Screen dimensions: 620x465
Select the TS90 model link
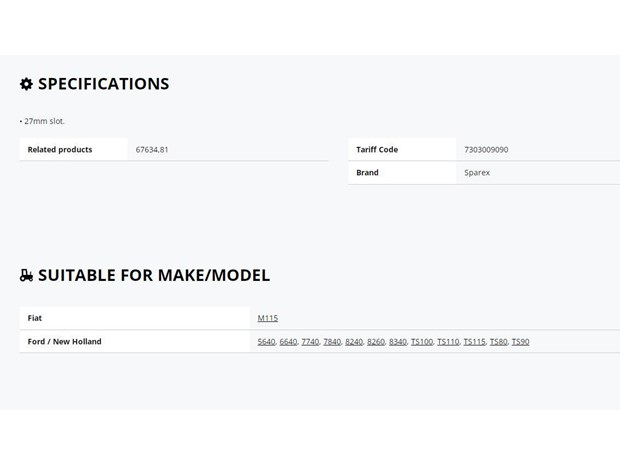tap(520, 342)
